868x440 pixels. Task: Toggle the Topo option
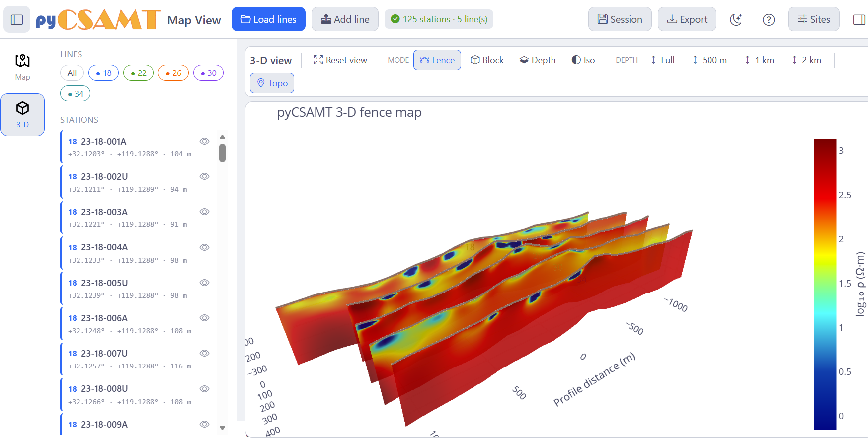point(272,83)
